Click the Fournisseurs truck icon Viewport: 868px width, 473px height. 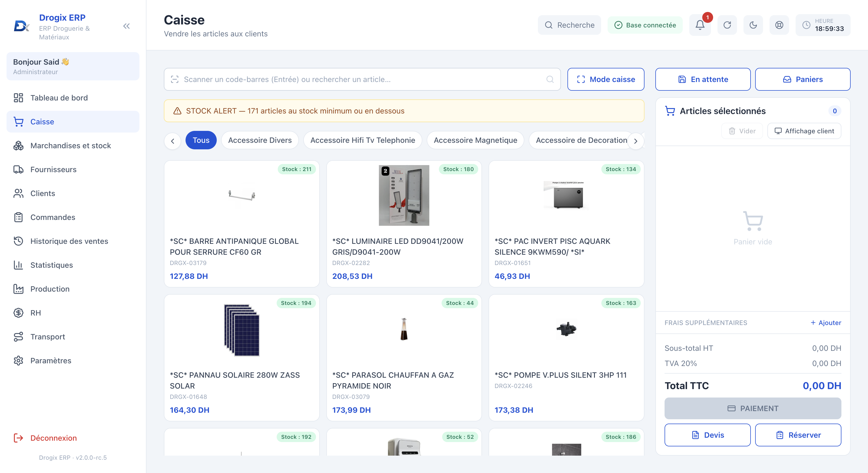coord(18,169)
